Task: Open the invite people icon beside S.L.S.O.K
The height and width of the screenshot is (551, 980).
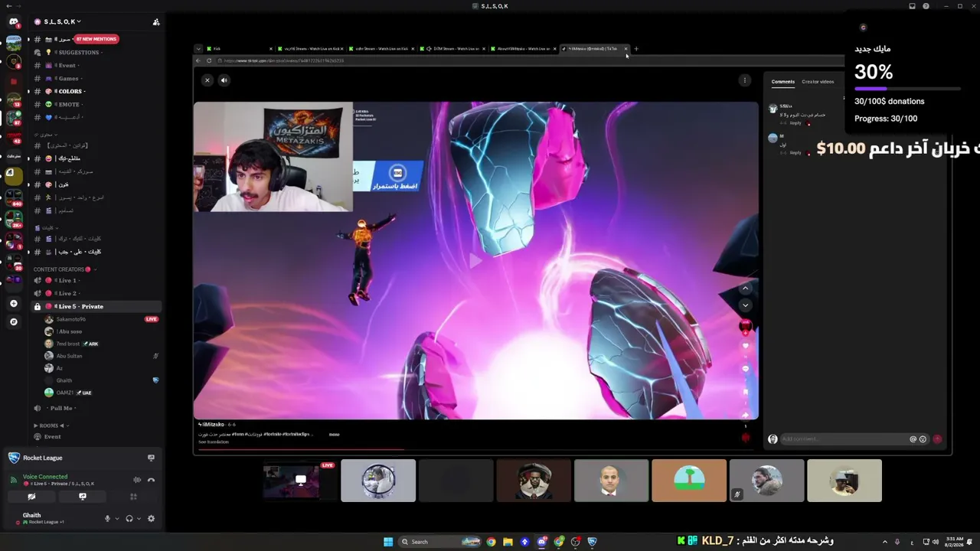Action: click(x=156, y=22)
